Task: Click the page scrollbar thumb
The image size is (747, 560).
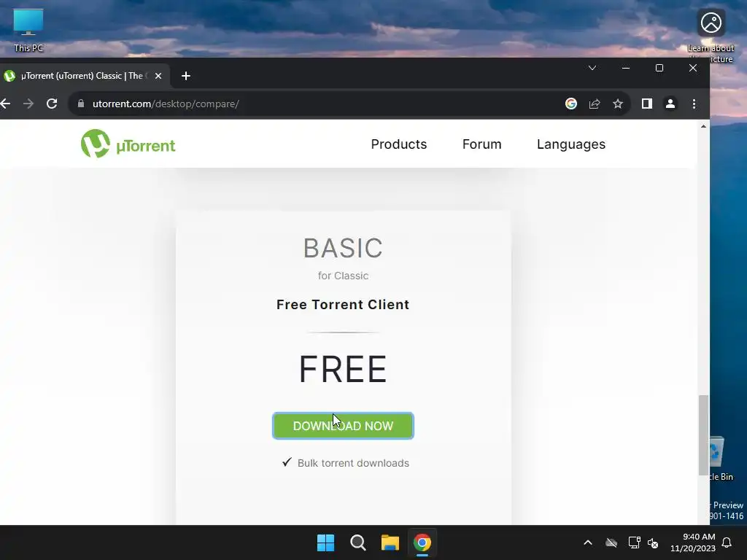Action: point(703,435)
